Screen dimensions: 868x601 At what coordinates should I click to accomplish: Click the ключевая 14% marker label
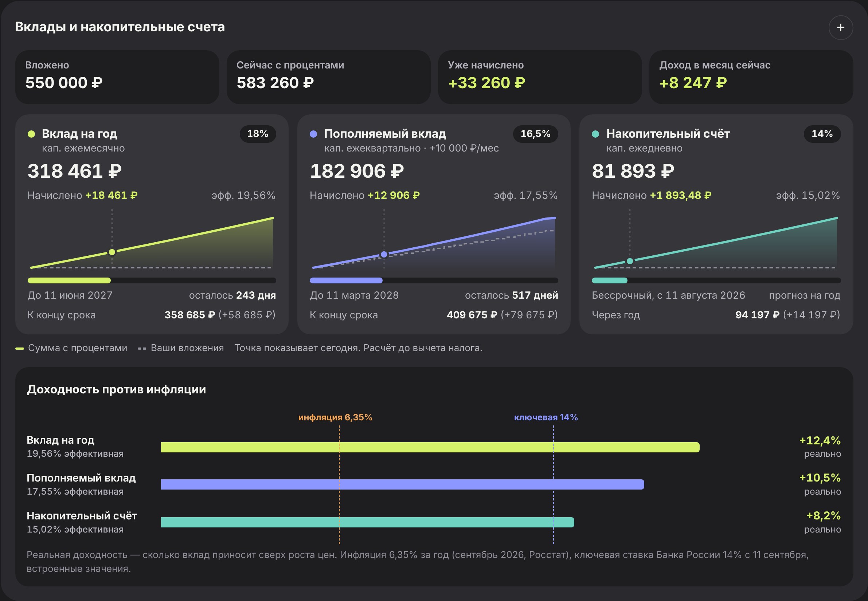546,417
